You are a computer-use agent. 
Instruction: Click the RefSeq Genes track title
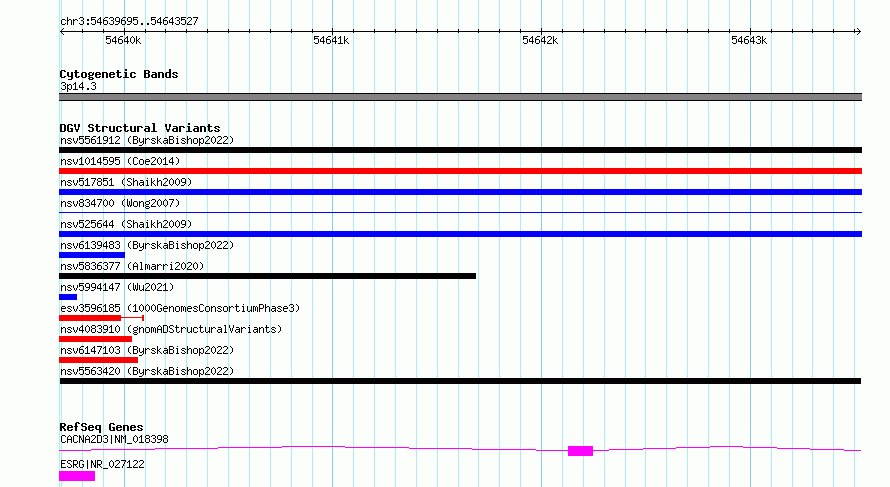(x=101, y=427)
